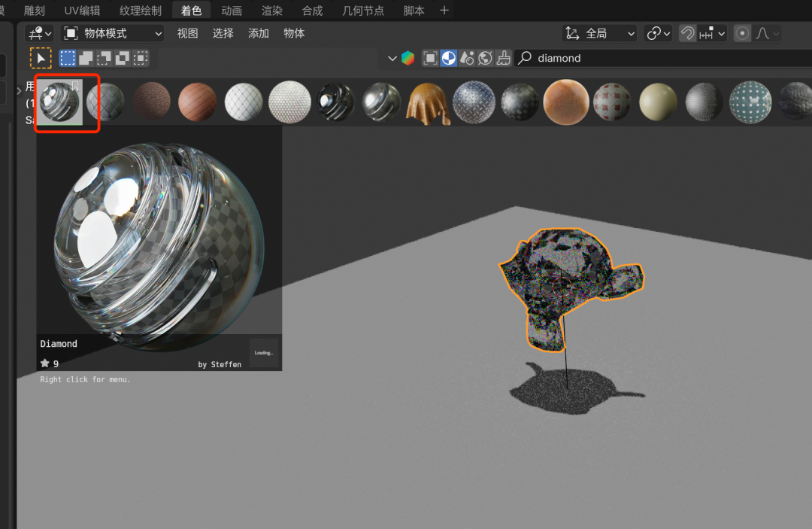Screen dimensions: 812x529
Task: Switch selection mode to intersect
Action: pos(140,58)
